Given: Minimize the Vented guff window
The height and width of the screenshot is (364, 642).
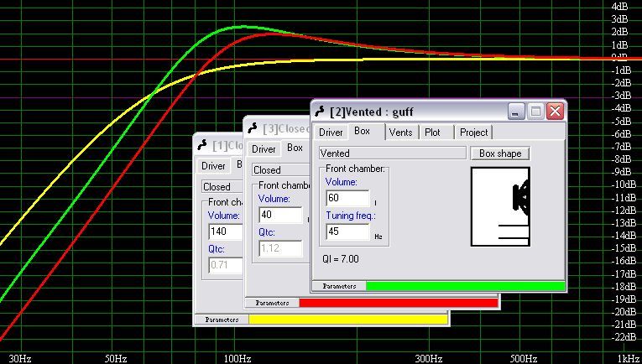Looking at the screenshot, I should 516,112.
